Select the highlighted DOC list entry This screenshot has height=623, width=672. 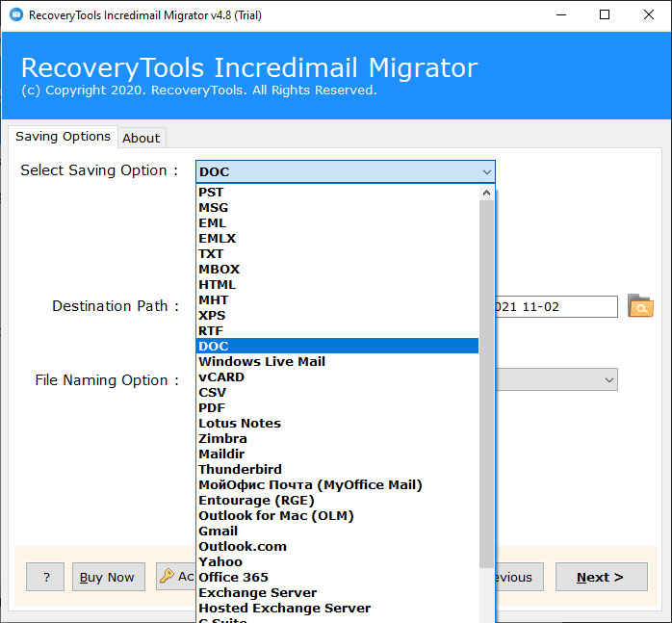click(x=337, y=346)
